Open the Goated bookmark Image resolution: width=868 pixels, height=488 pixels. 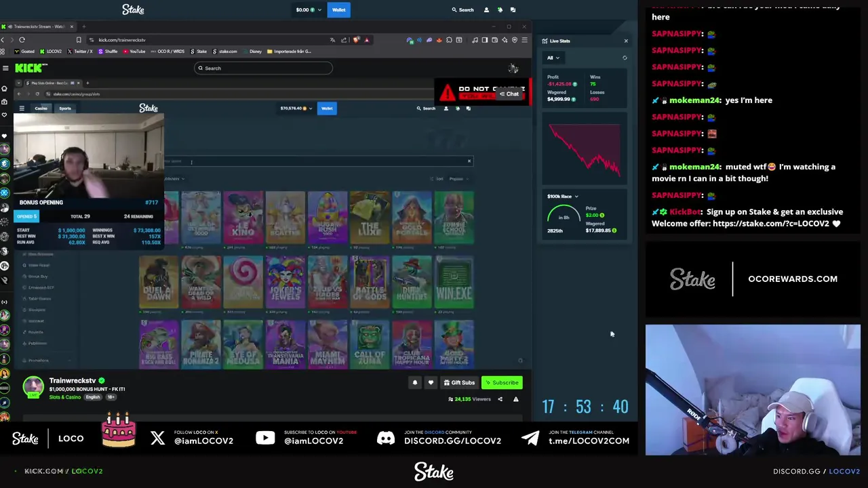[25, 52]
